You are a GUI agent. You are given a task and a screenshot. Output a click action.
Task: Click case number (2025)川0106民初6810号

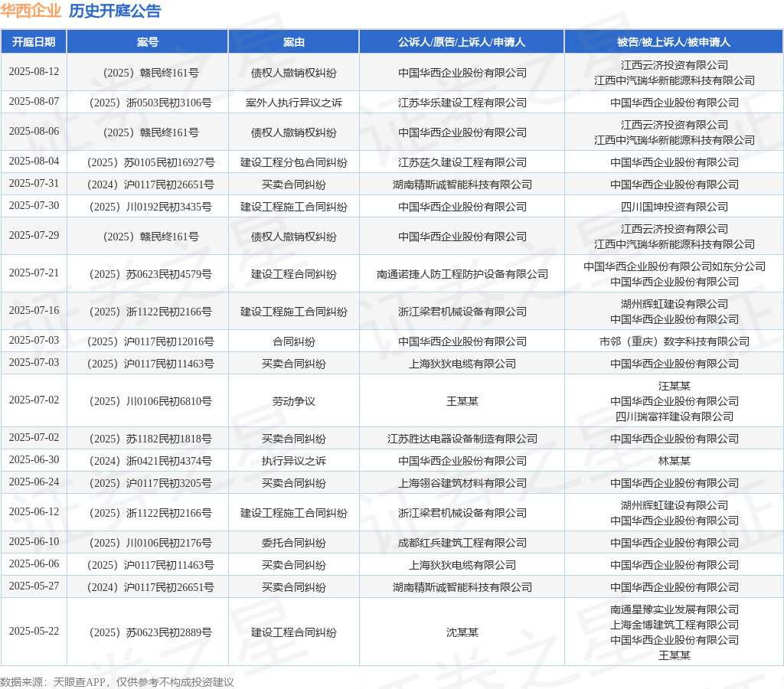click(151, 401)
